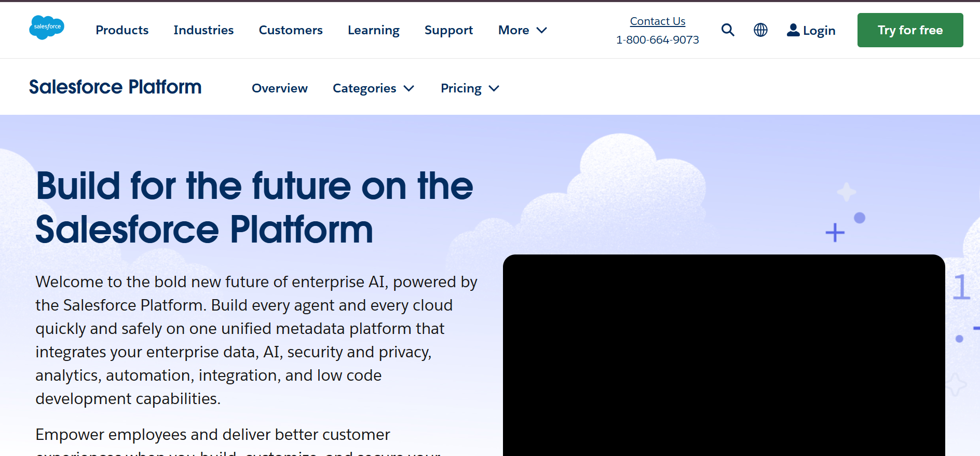This screenshot has width=980, height=456.
Task: Select the Overview tab
Action: click(280, 88)
